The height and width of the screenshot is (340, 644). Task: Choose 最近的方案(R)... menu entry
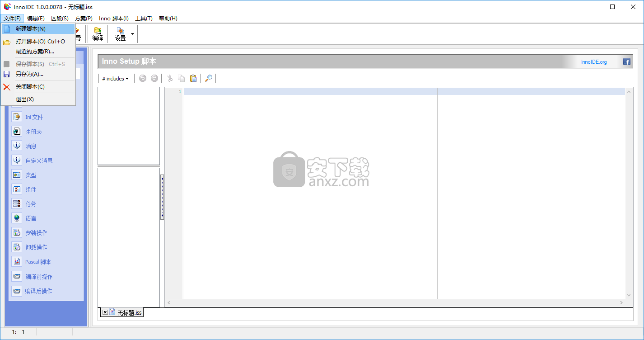[x=38, y=52]
